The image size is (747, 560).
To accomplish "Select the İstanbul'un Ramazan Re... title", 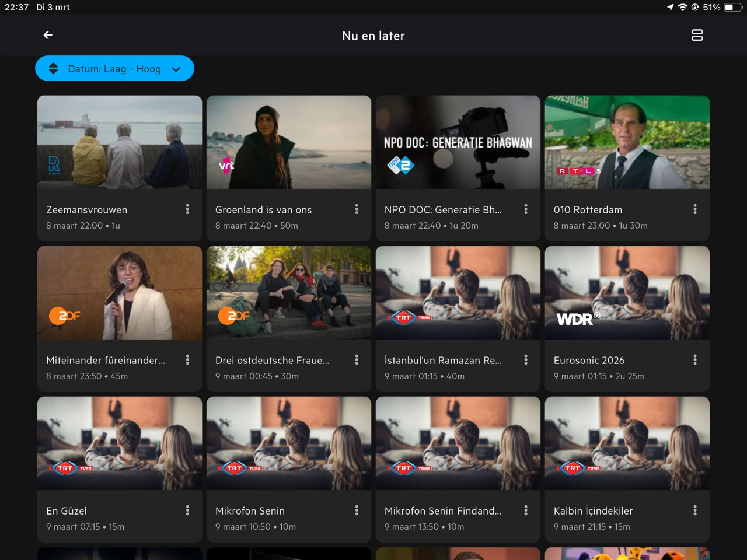I will coord(443,360).
